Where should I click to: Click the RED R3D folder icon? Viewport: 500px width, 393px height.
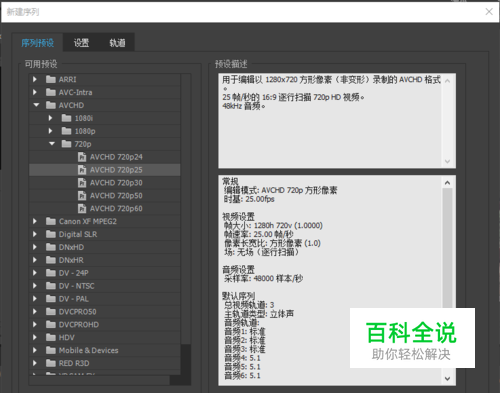[x=51, y=363]
